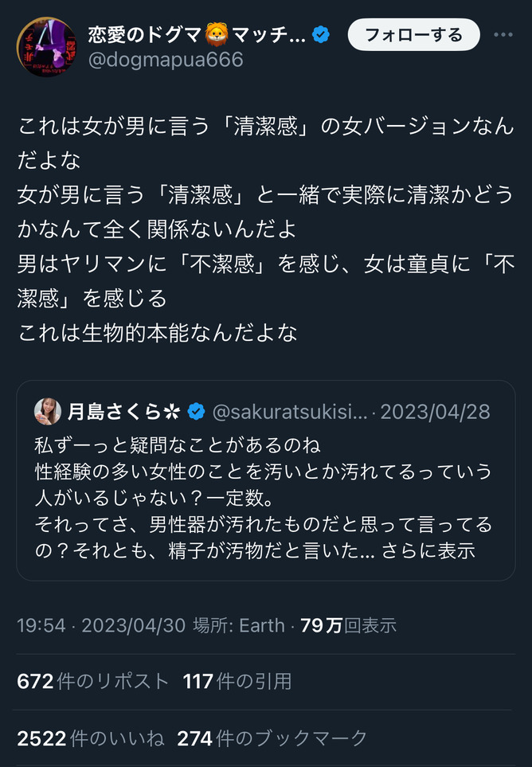Open the 恋愛のドグマ profile avatar

[46, 47]
